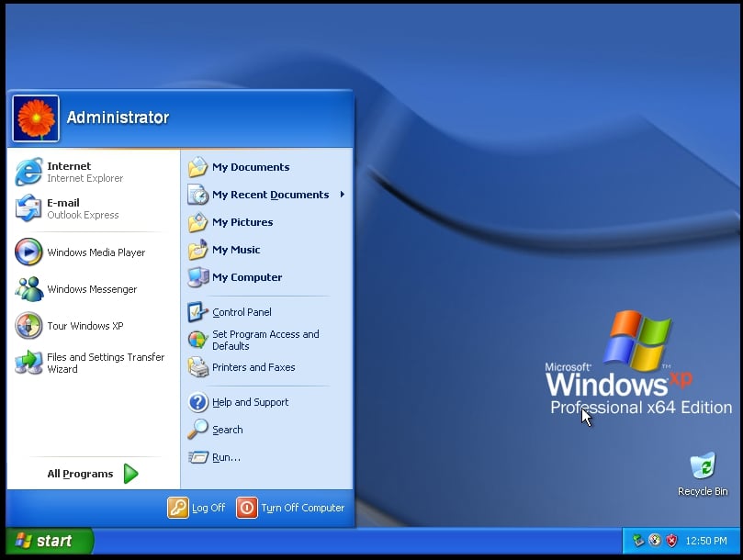
Task: Click the My Recent Documents icon
Action: pos(198,195)
